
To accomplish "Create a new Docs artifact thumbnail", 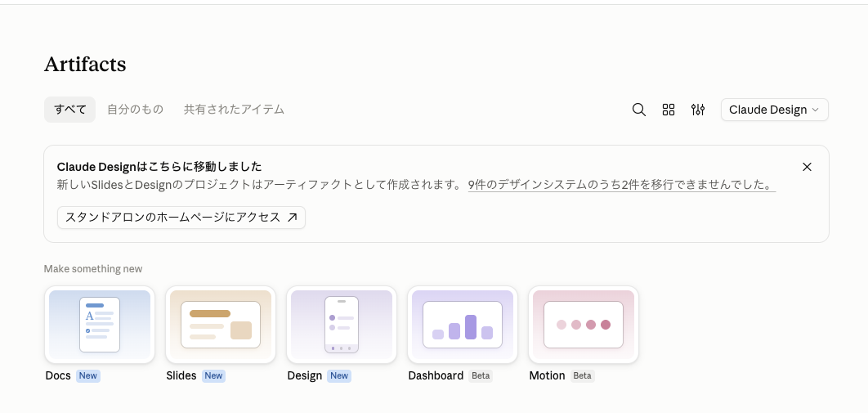I will point(100,325).
